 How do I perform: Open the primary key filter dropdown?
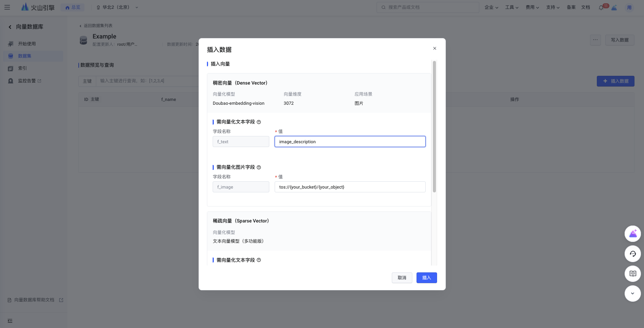point(87,81)
